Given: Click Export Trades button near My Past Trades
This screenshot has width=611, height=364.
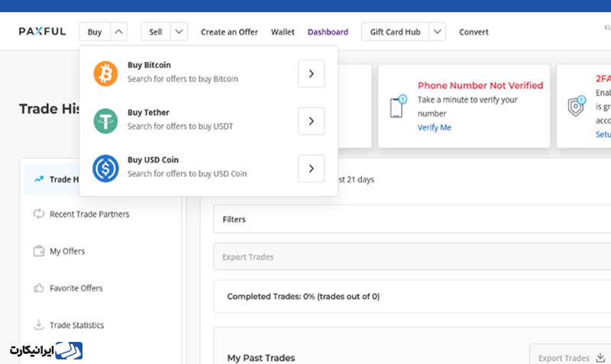Looking at the screenshot, I should [571, 357].
